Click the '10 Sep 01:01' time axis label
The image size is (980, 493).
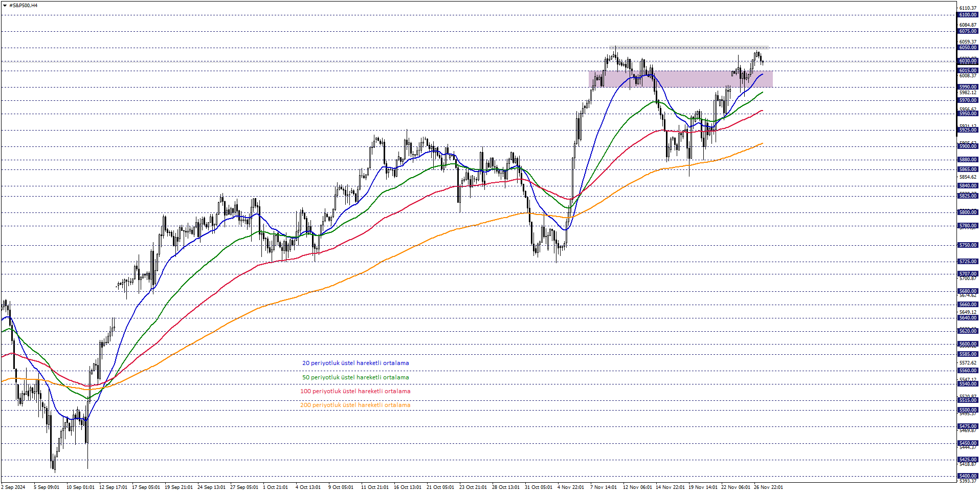pos(80,487)
